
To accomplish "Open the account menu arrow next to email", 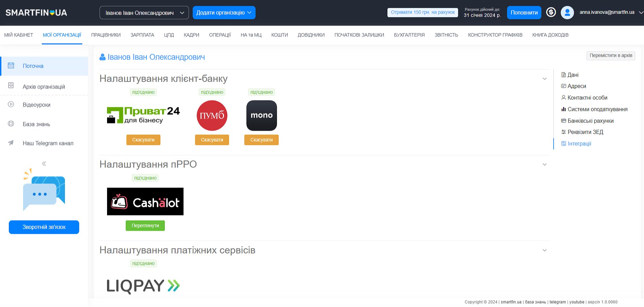I will coord(641,13).
